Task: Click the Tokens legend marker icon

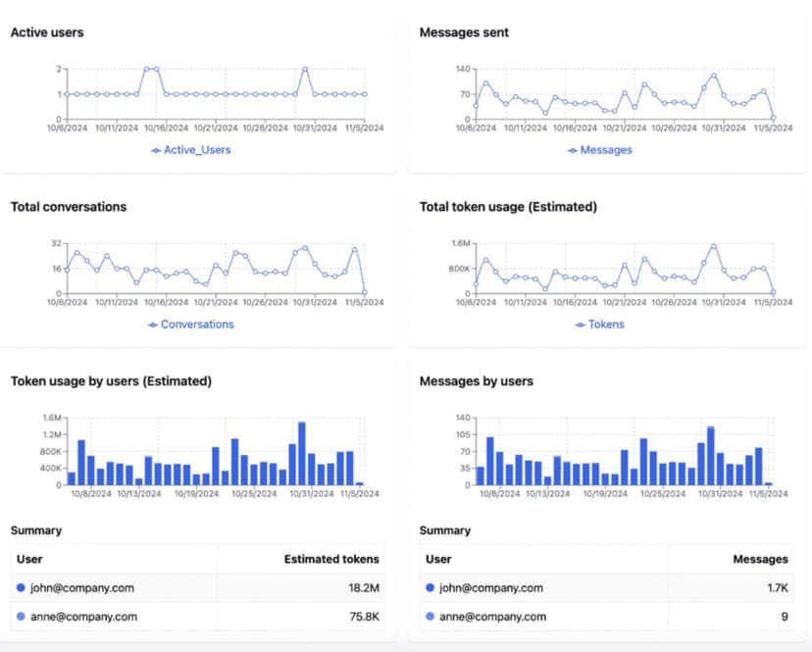Action: point(579,324)
